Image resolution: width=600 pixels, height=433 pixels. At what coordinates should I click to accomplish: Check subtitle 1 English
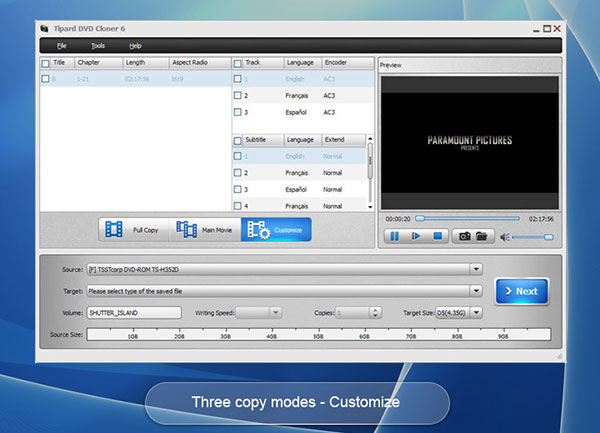tap(238, 156)
